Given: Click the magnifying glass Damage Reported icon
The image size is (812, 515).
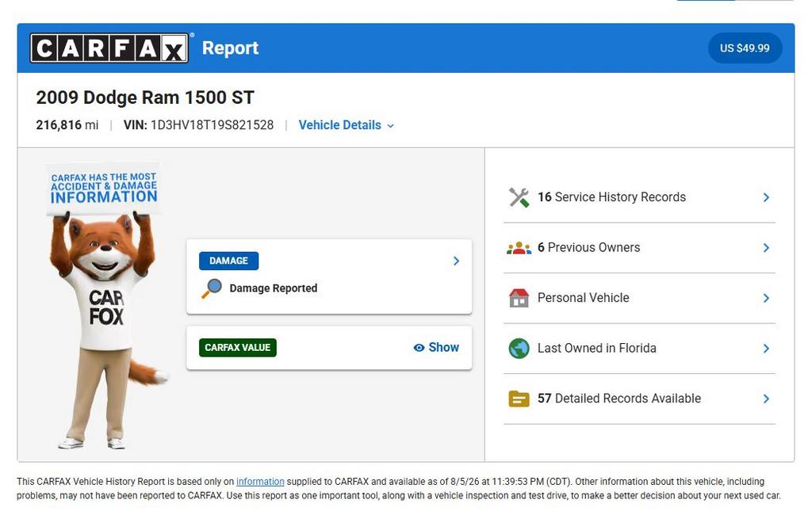Looking at the screenshot, I should (x=211, y=288).
